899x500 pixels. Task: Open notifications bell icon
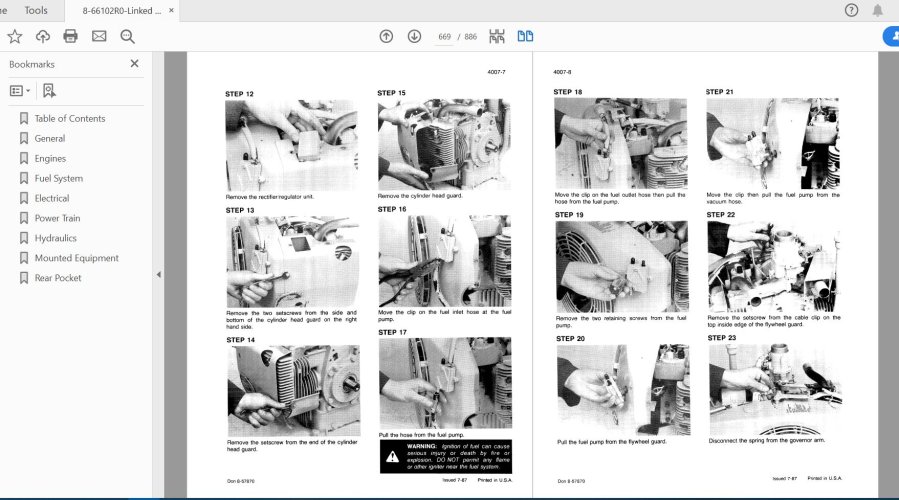[x=878, y=10]
